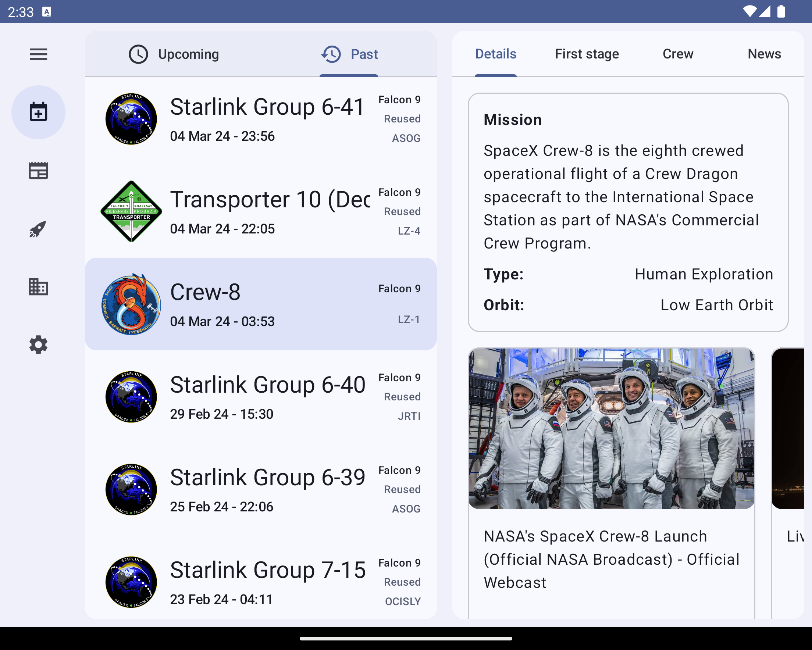The image size is (812, 650).
Task: Click the keyboard indicator icon in status bar
Action: [47, 12]
